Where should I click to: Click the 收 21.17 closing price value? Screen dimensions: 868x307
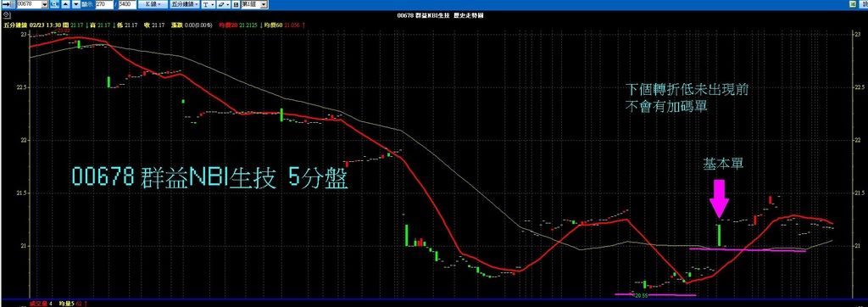coord(154,25)
